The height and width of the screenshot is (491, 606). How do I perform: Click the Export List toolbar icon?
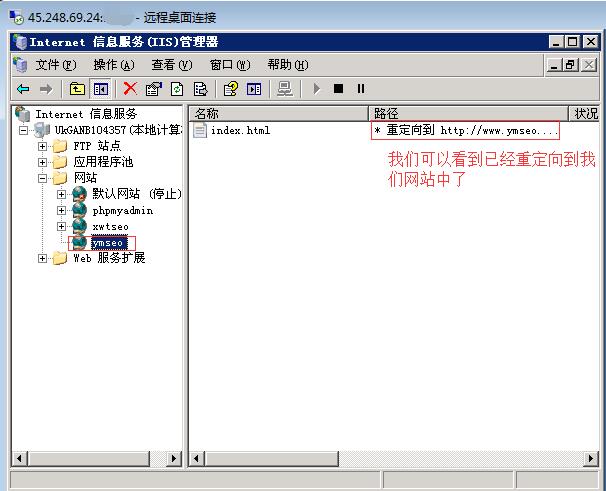point(200,89)
